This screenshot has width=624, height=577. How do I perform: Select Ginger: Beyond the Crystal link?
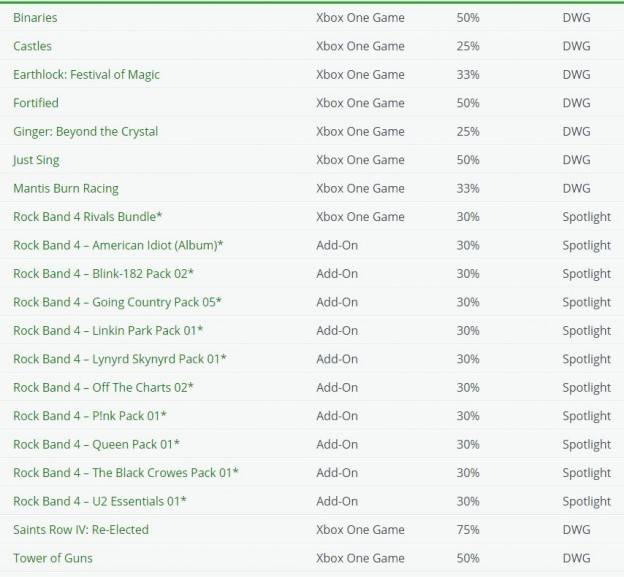tap(86, 132)
